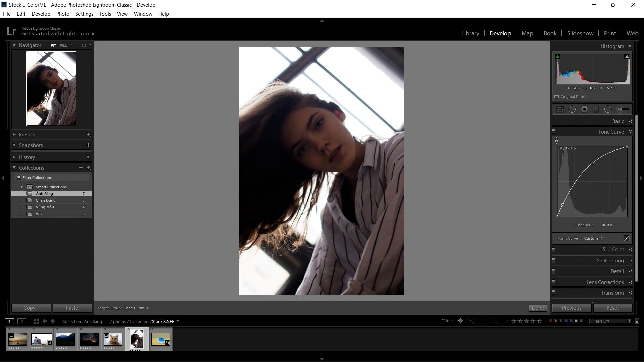Screen dimensions: 644x362
Task: Switch to the Slideshow module
Action: click(580, 33)
